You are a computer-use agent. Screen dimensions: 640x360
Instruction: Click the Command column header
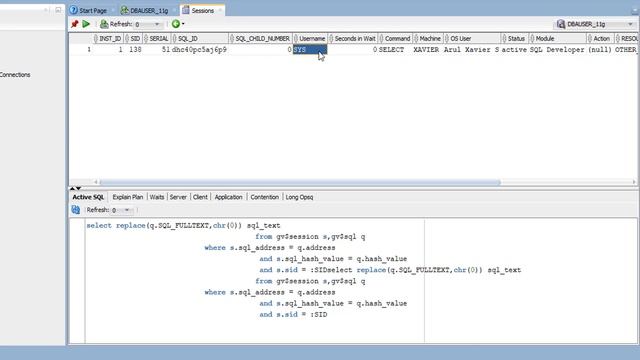[395, 38]
